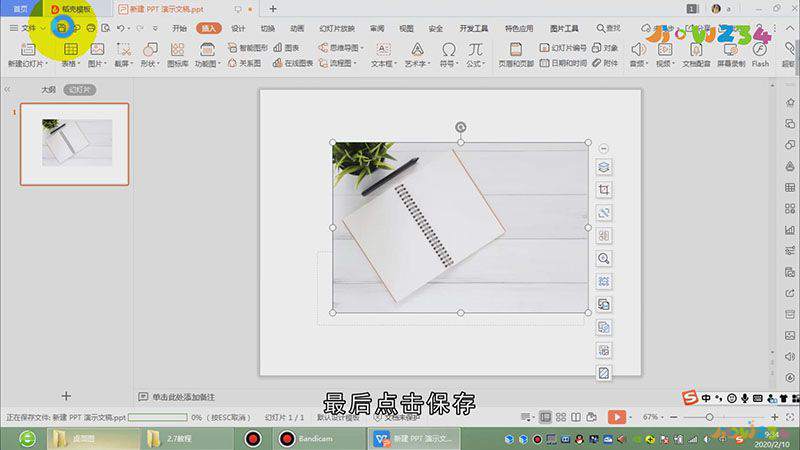
Task: Open the 图片工具 ribbon tab
Action: click(564, 29)
